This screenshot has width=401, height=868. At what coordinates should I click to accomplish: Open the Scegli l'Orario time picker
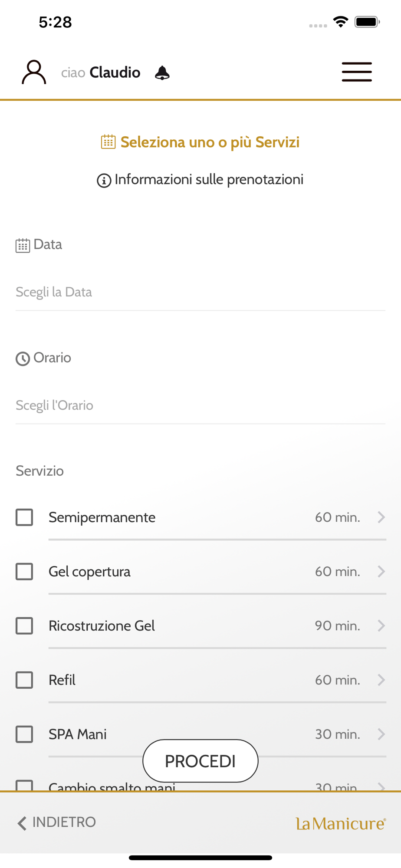click(x=200, y=405)
